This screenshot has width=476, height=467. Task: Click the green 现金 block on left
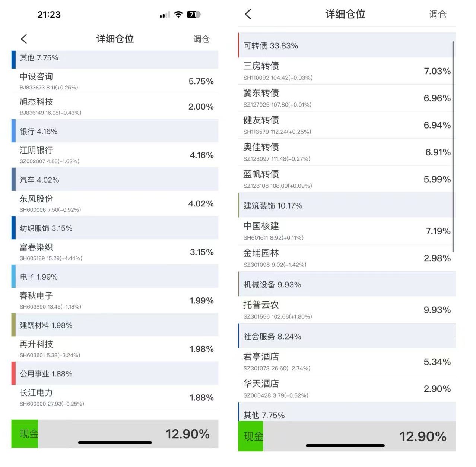click(x=25, y=433)
